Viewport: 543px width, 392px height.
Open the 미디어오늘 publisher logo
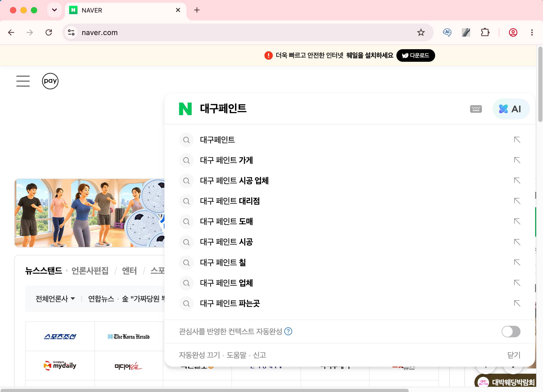pos(129,366)
